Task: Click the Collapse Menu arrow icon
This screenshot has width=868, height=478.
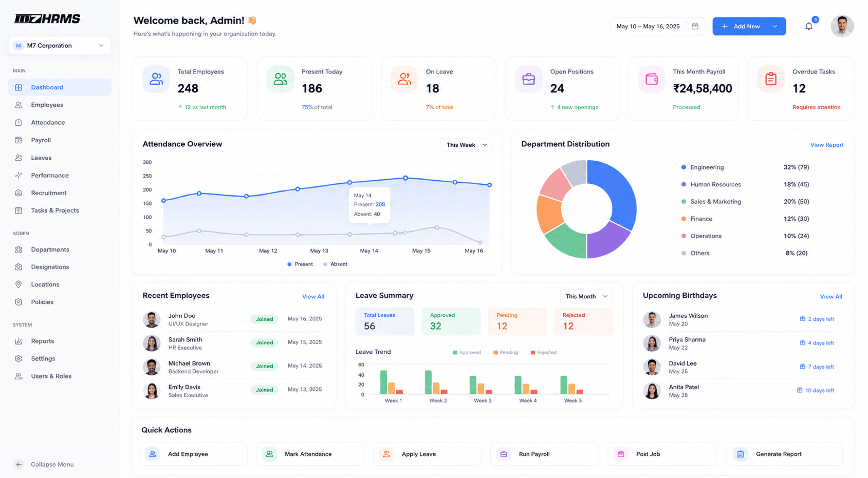Action: point(19,464)
